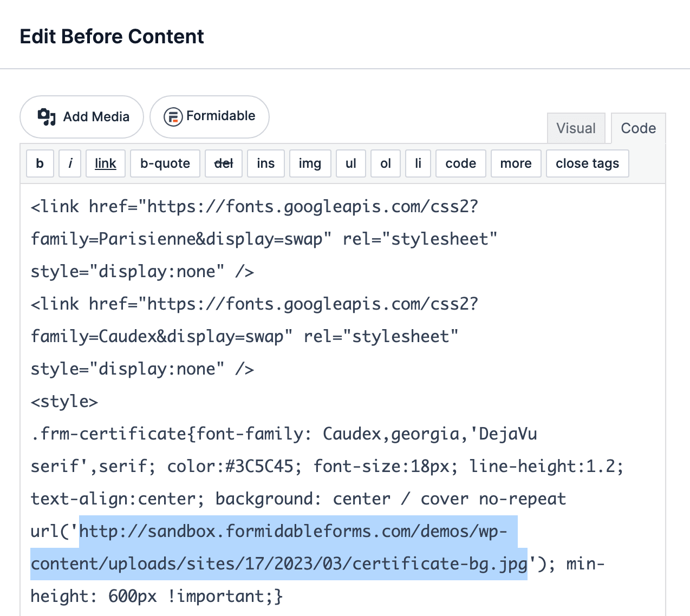Open the Add Media button
Screen dimensions: 690x616
(82, 117)
